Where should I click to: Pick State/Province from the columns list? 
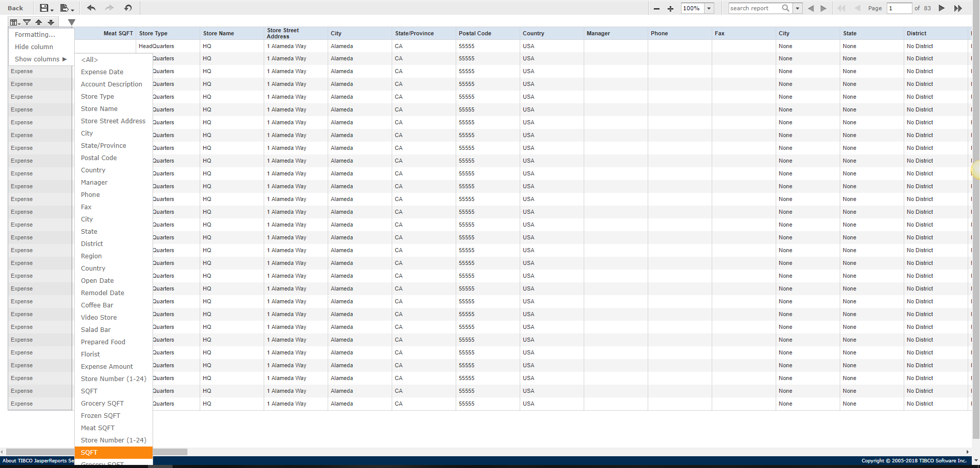(114, 146)
